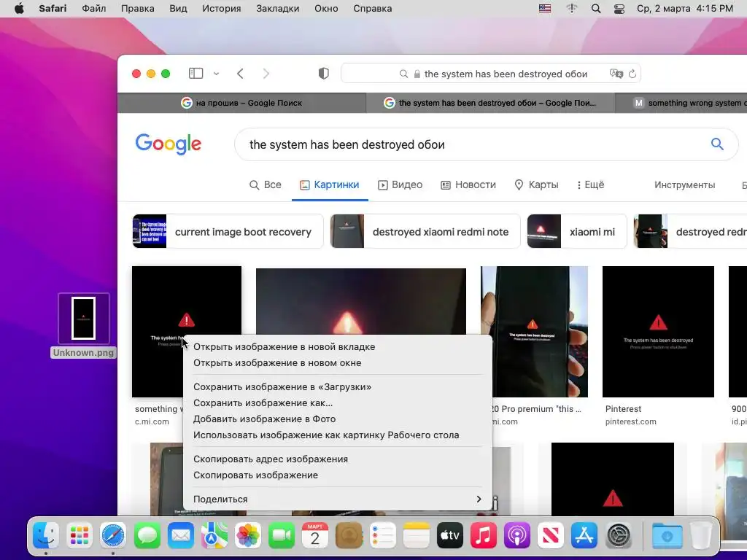Open Spotlight search in the menu bar
747x560 pixels.
pos(595,9)
